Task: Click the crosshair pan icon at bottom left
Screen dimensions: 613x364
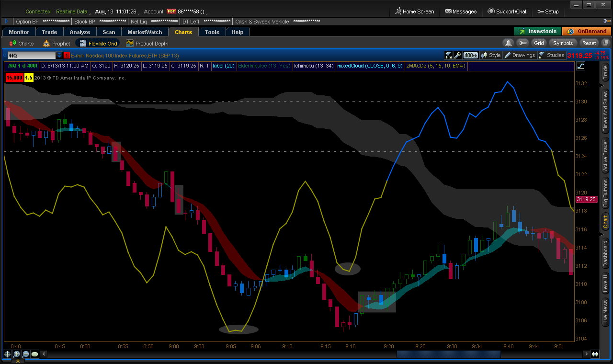Action: point(7,354)
